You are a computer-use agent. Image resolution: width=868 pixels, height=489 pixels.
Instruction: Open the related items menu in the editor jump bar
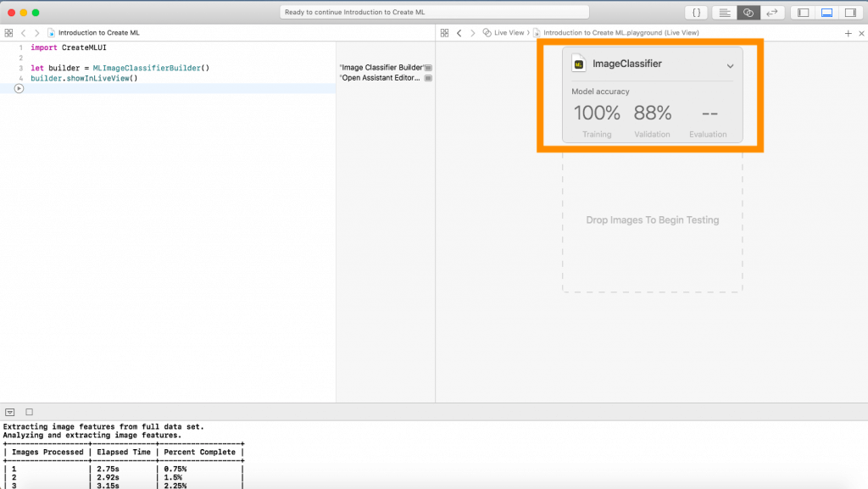pyautogui.click(x=8, y=32)
